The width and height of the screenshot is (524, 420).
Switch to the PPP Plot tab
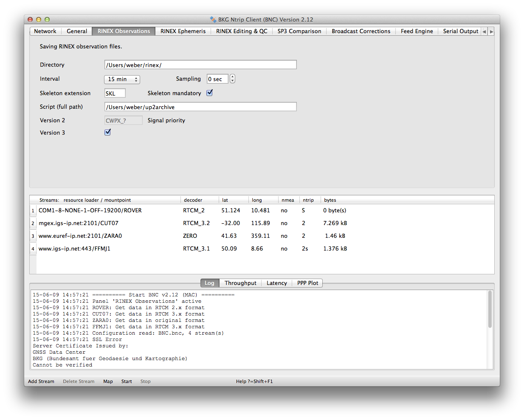pyautogui.click(x=307, y=283)
